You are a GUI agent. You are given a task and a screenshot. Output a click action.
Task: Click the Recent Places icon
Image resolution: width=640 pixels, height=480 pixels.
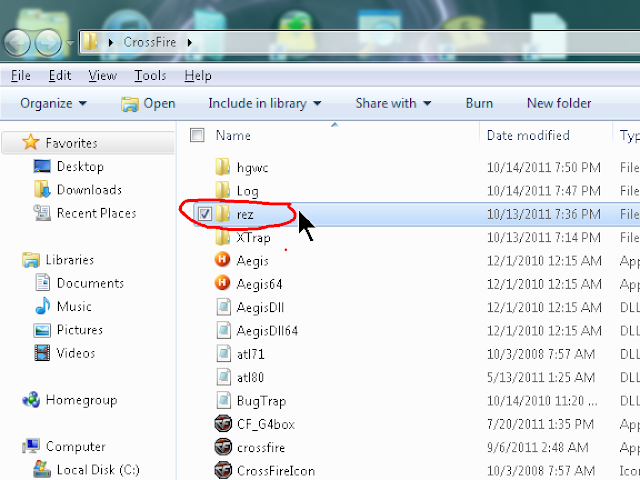[x=42, y=213]
